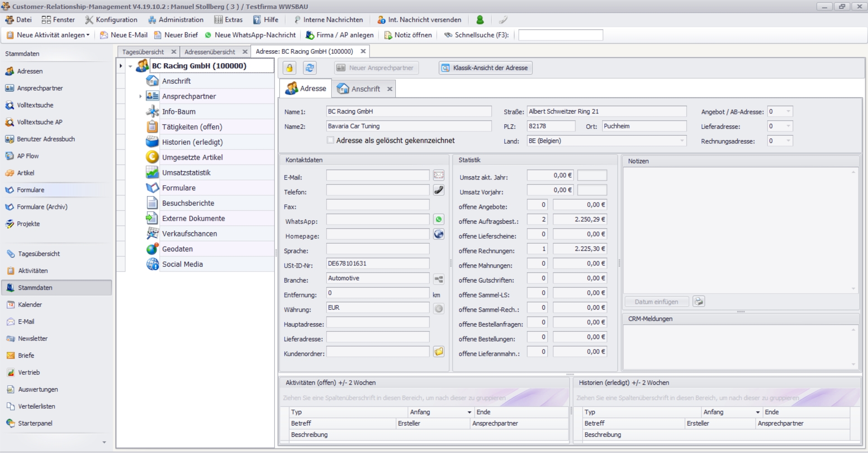Viewport: 868px width, 453px height.
Task: Click the envelope icon beside E-Mail field
Action: tap(439, 175)
